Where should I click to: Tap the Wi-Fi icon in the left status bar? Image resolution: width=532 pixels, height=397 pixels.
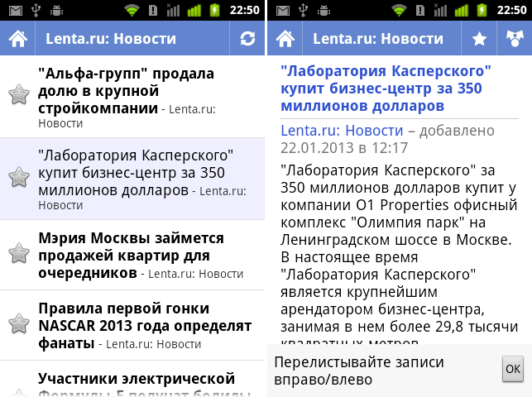click(x=132, y=11)
